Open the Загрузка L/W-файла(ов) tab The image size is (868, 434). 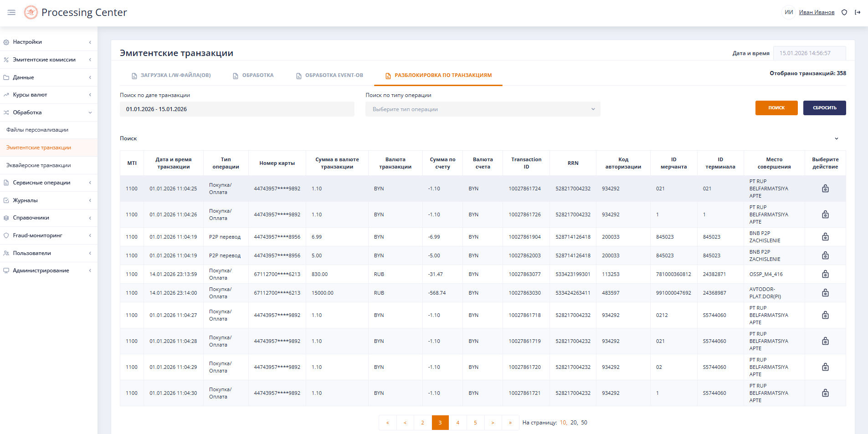[171, 76]
